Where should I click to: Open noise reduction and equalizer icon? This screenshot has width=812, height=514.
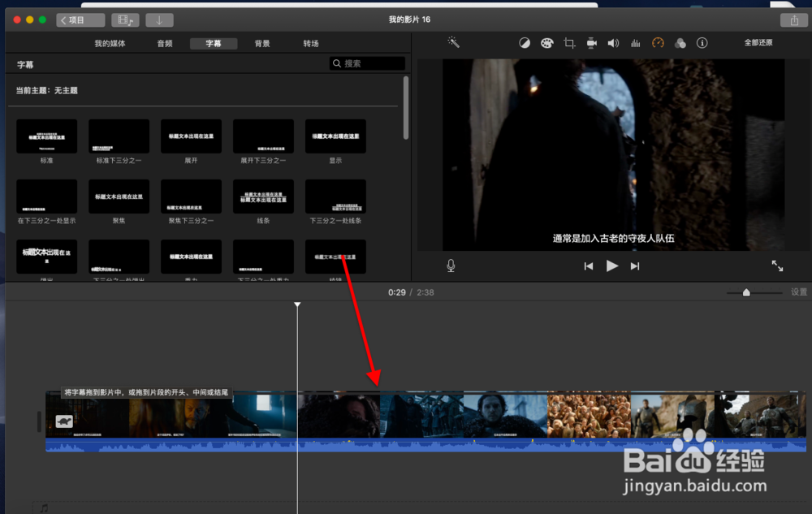[636, 43]
